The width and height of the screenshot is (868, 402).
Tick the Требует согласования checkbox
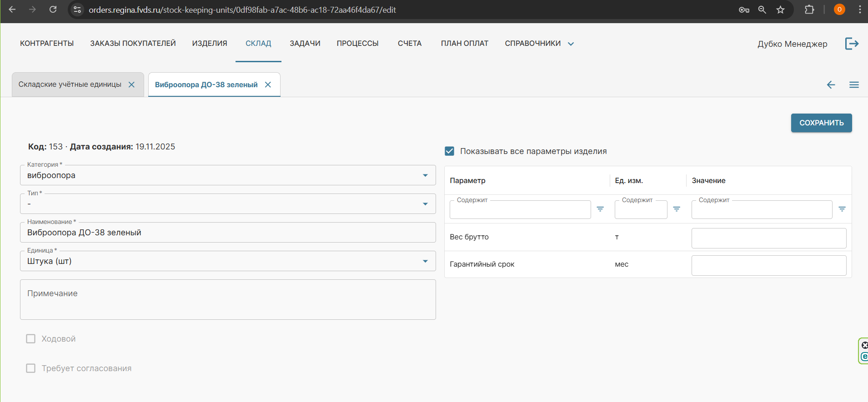pyautogui.click(x=31, y=368)
